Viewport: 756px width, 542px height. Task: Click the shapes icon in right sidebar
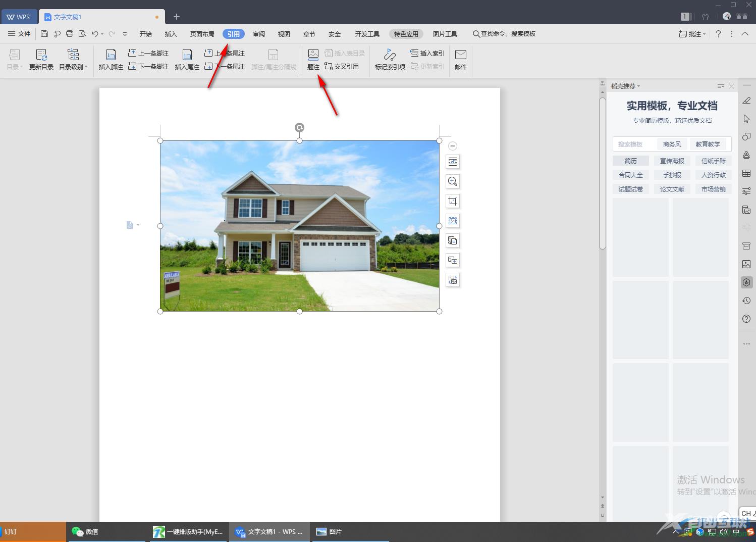[746, 137]
